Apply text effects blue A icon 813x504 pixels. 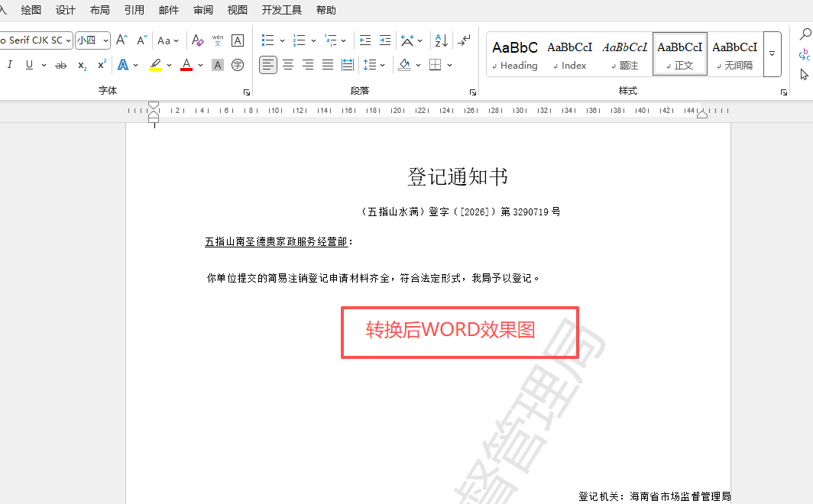click(x=123, y=65)
